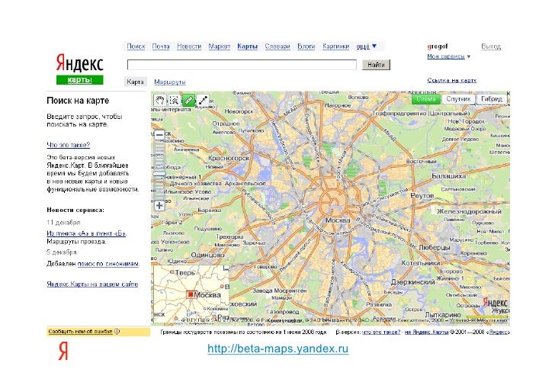
Task: Click the Лыткарино label on map
Action: (x=443, y=315)
